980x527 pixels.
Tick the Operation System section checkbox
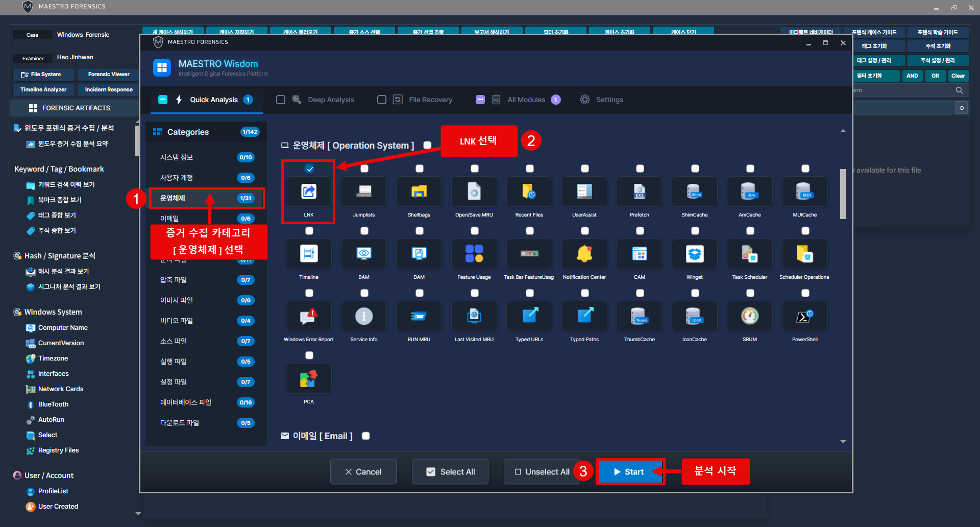[x=427, y=146]
